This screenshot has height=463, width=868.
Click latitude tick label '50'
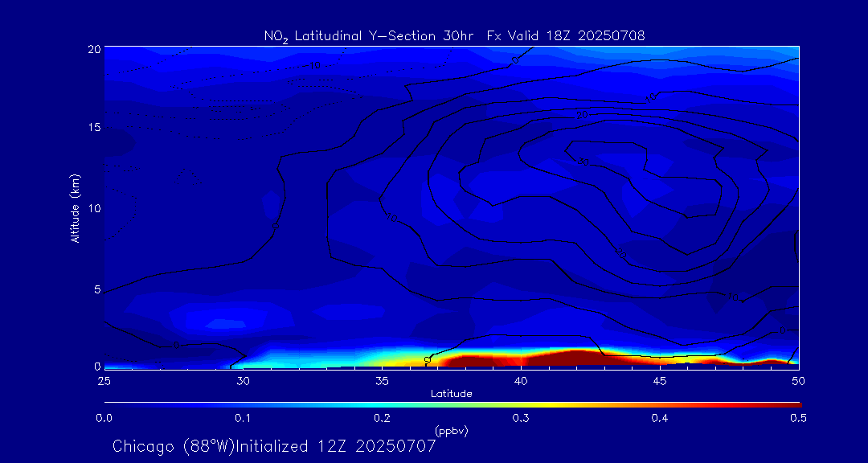(799, 381)
